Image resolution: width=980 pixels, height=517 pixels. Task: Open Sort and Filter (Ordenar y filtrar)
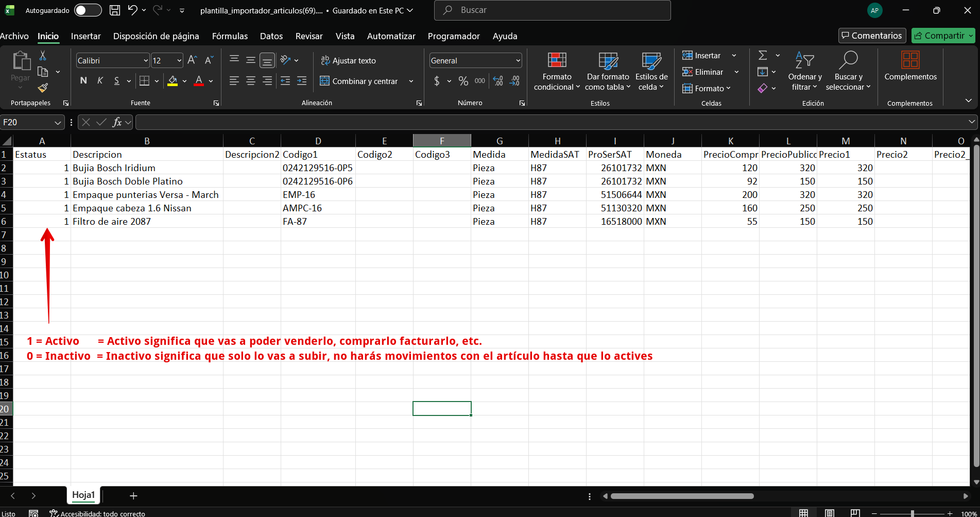point(804,72)
